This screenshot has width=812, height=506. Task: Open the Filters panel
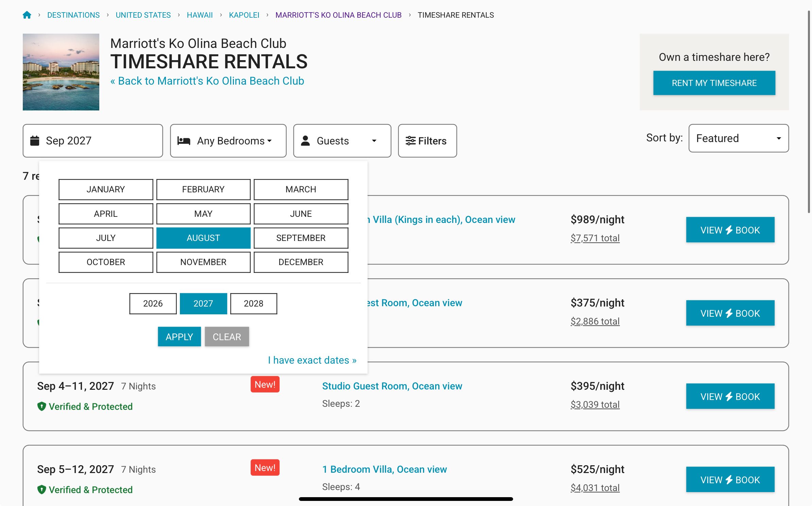point(427,141)
